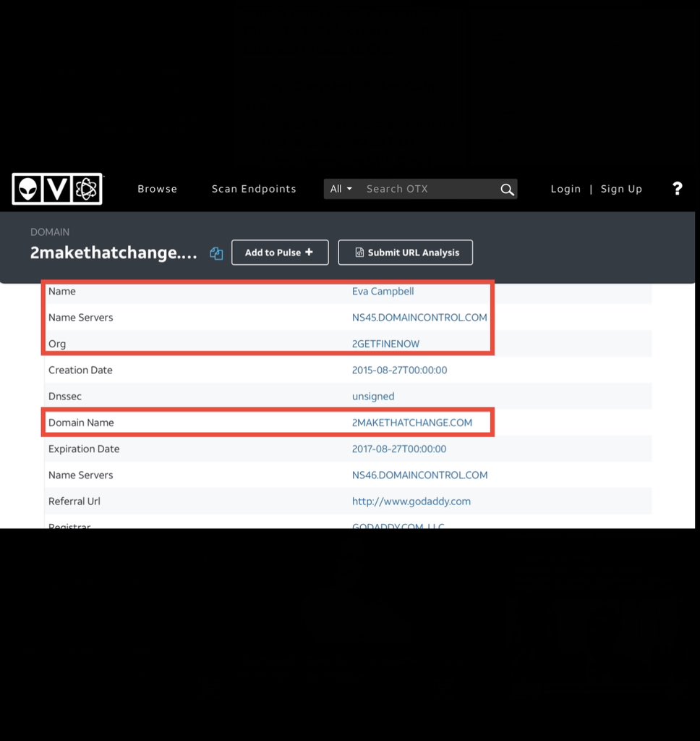Image resolution: width=700 pixels, height=741 pixels.
Task: Select the 2MAKETHATCHANGE.COM domain name link
Action: pyautogui.click(x=411, y=423)
